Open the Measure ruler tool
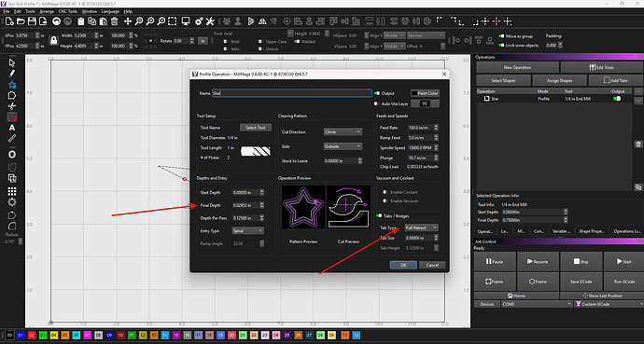644x344 pixels. click(12, 139)
